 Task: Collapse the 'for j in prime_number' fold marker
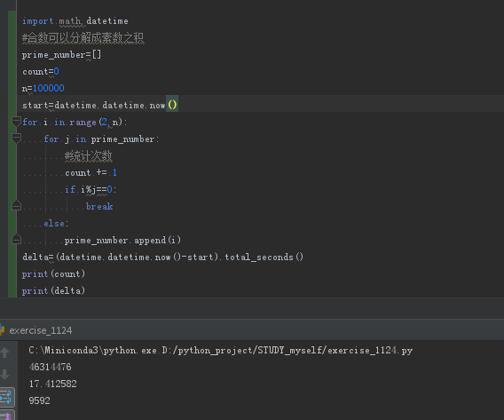coord(16,139)
